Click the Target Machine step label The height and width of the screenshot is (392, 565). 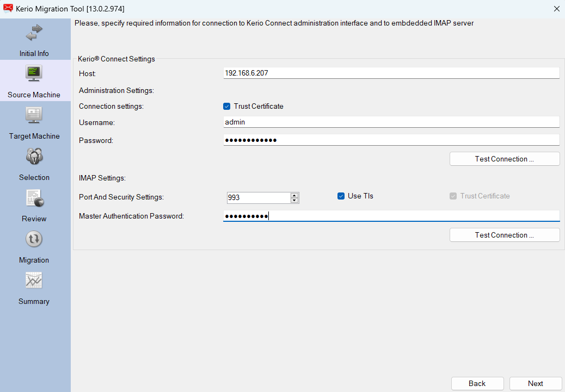click(x=34, y=136)
